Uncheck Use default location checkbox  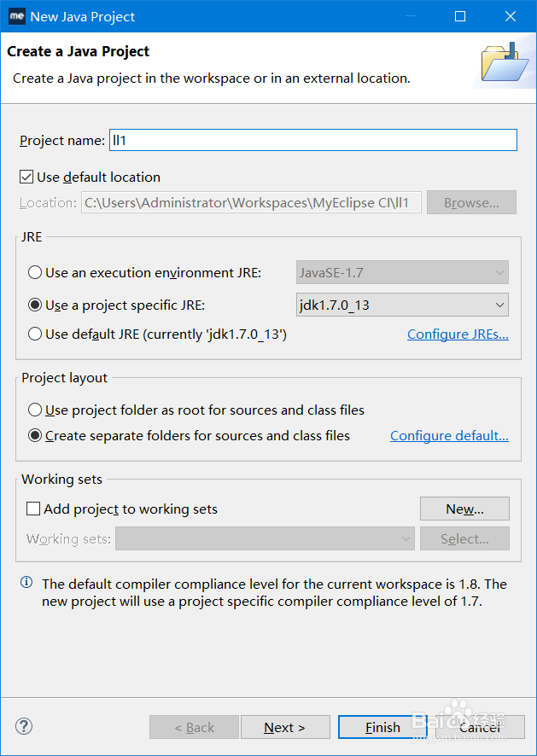(x=26, y=177)
